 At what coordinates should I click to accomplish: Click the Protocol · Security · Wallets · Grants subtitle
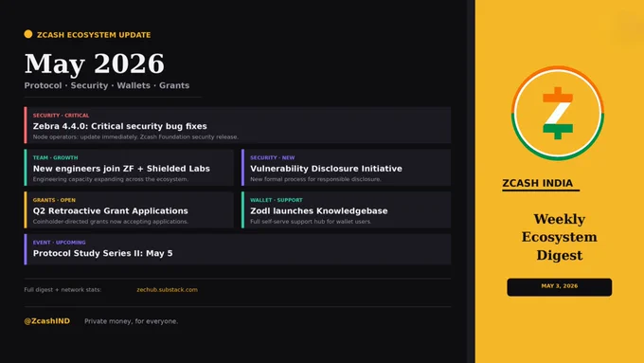[107, 85]
